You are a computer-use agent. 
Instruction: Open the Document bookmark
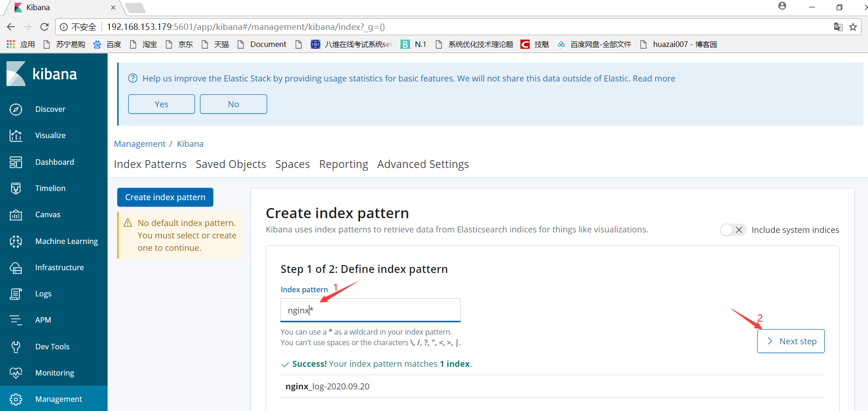(x=262, y=44)
